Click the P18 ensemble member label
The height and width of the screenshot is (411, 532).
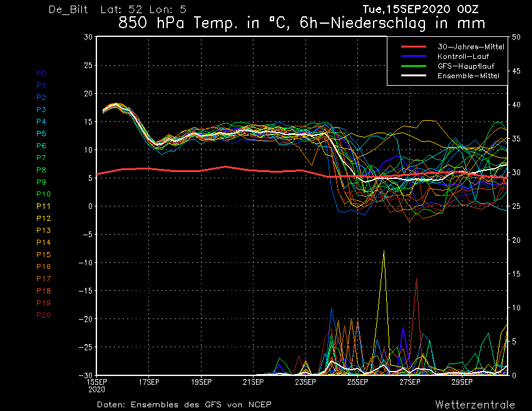(x=43, y=291)
